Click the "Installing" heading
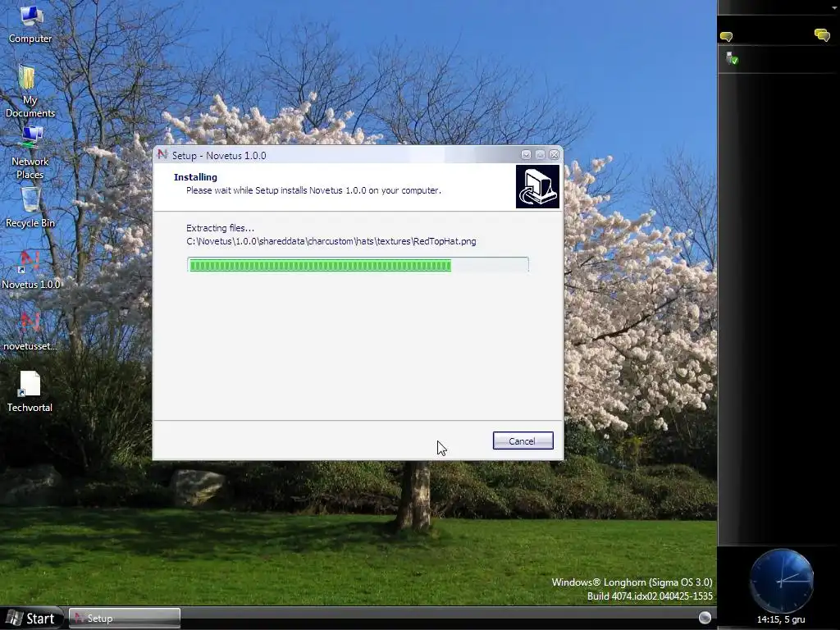Viewport: 840px width, 630px height. click(195, 177)
